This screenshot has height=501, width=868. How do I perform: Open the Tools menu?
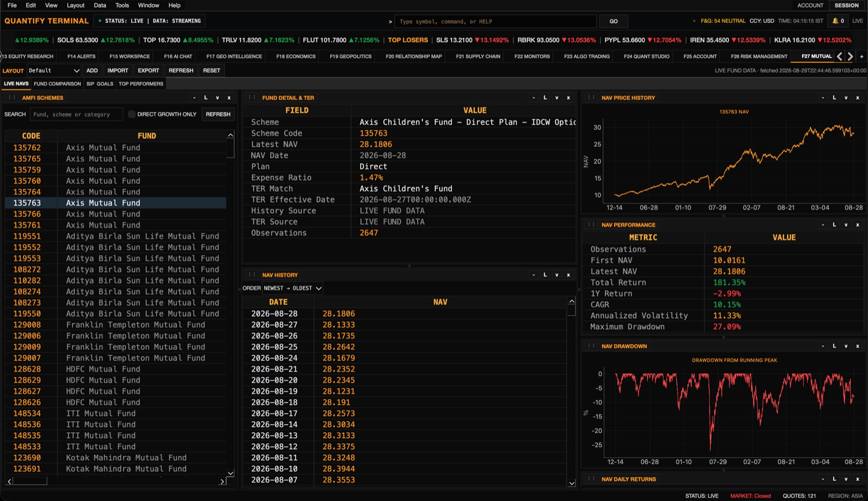coord(122,5)
